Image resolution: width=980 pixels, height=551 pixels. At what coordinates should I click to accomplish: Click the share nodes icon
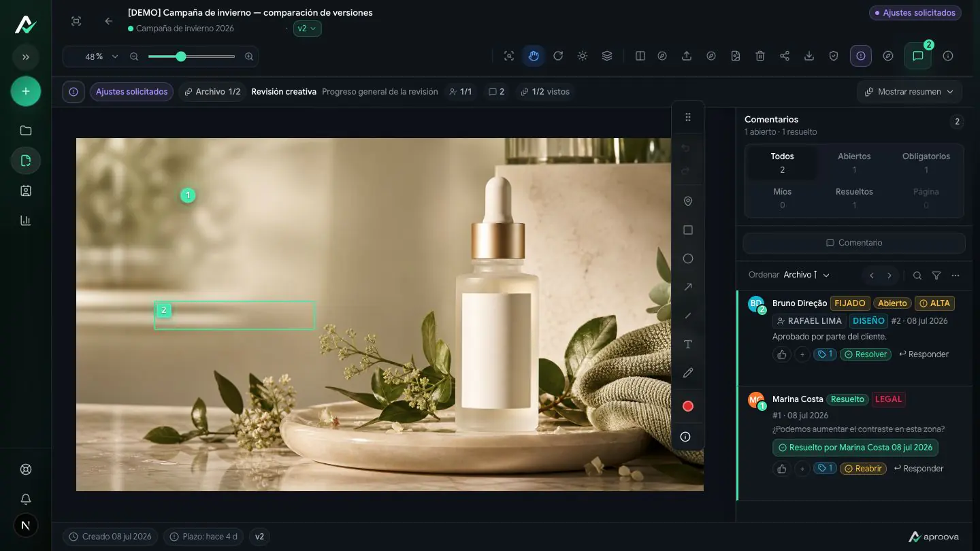(x=785, y=56)
